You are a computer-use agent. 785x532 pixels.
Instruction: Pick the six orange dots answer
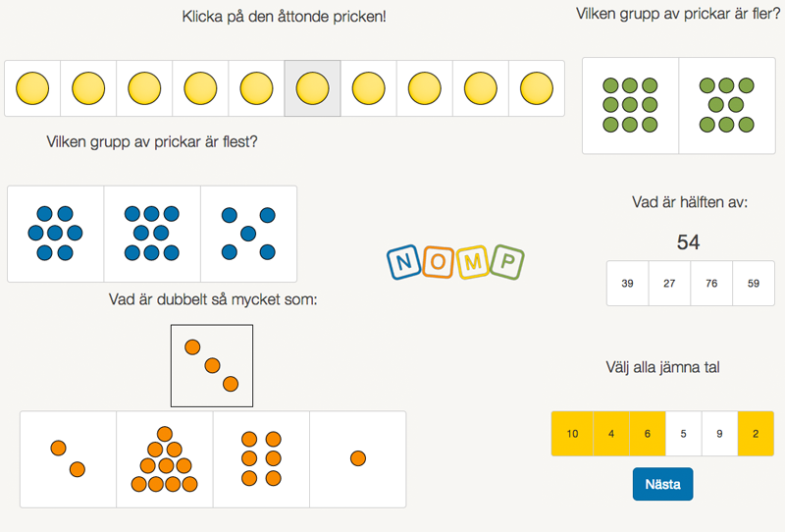(x=261, y=458)
